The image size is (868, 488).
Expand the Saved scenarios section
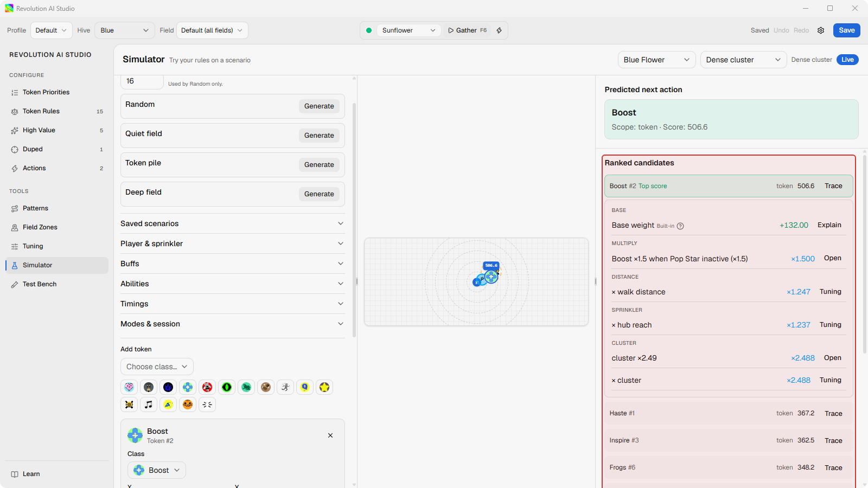pos(232,223)
